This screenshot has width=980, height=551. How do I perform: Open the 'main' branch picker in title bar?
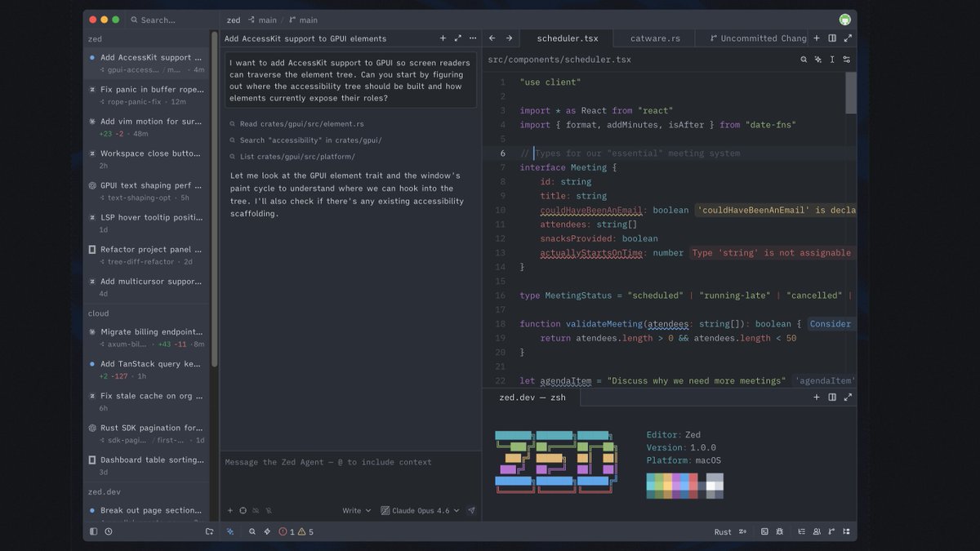303,20
